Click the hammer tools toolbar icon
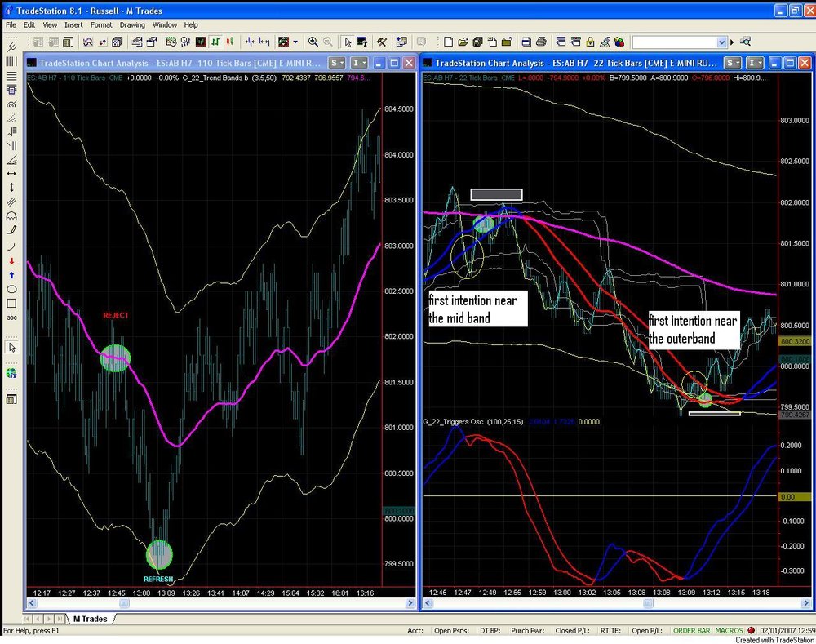Viewport: 816px width, 644px height. coord(382,42)
